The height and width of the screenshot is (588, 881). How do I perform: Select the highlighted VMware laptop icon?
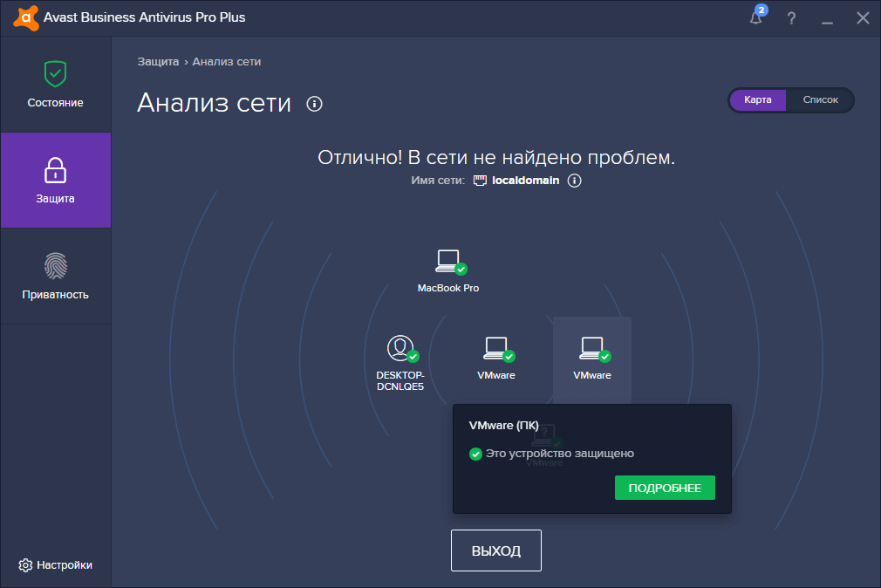click(x=594, y=349)
